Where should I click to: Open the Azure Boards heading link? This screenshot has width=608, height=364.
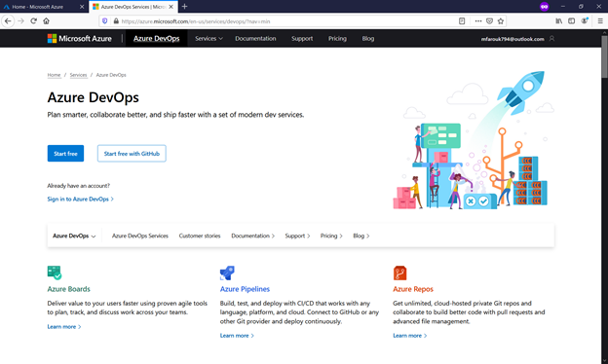pos(68,289)
